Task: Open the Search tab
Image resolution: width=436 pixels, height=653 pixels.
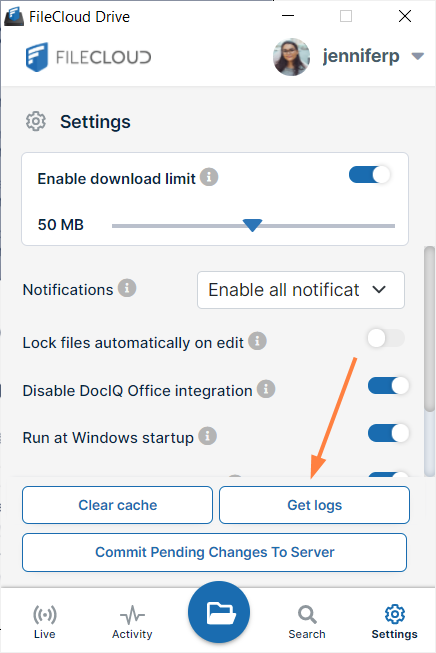Action: [307, 622]
